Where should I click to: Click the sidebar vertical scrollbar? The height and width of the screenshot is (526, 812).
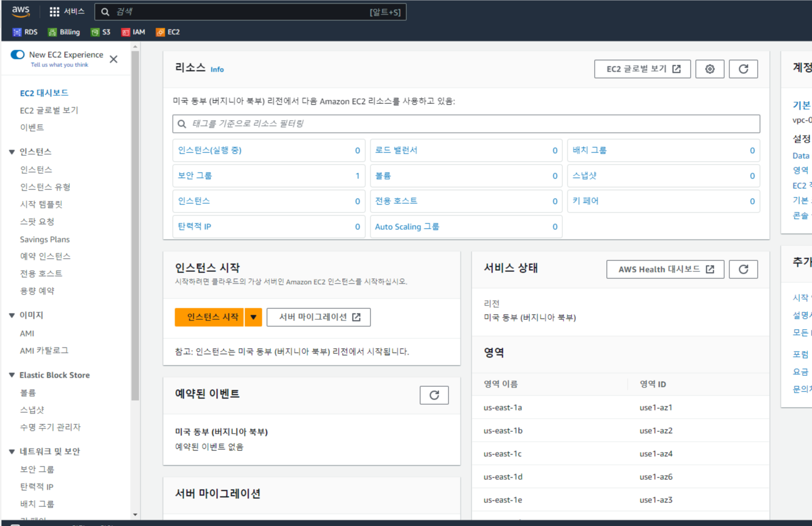tap(135, 226)
